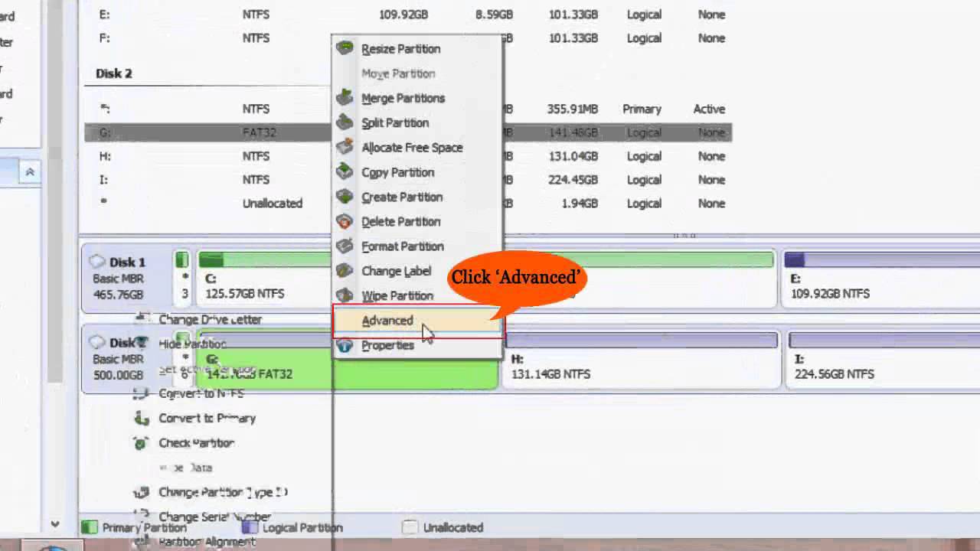Screen dimensions: 980x551
Task: Click the Allocate Free Space icon
Action: coord(345,148)
